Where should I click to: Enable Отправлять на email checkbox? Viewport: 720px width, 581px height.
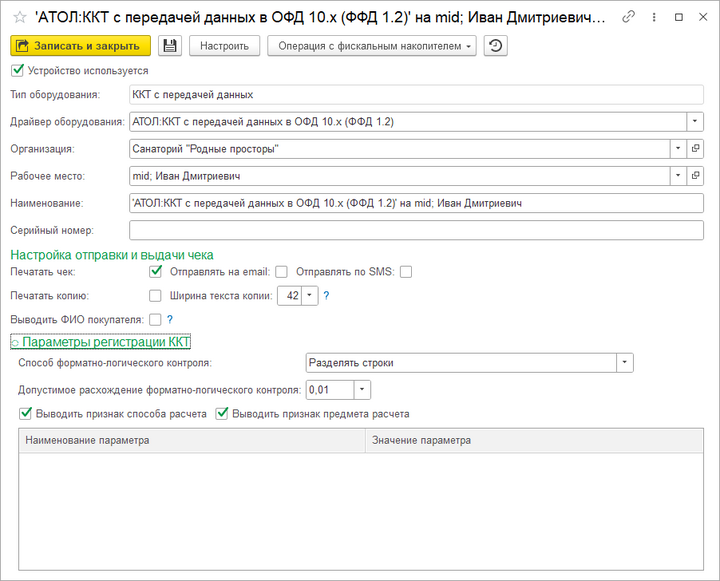pyautogui.click(x=281, y=272)
